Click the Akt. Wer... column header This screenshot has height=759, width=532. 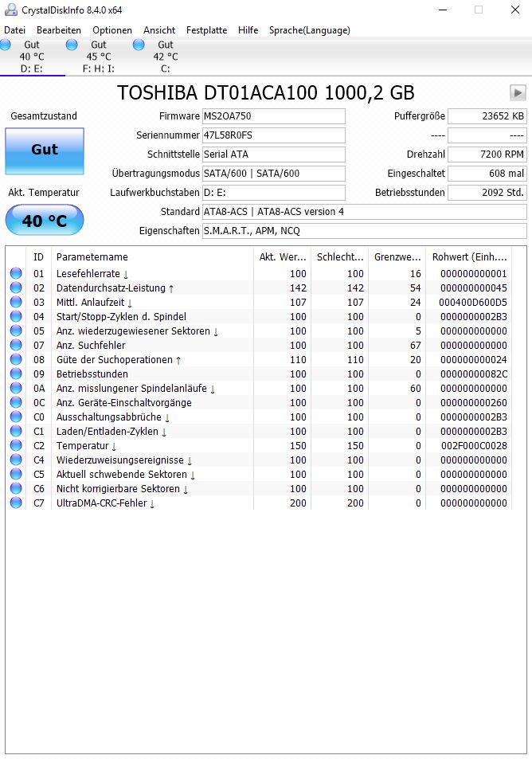click(282, 257)
